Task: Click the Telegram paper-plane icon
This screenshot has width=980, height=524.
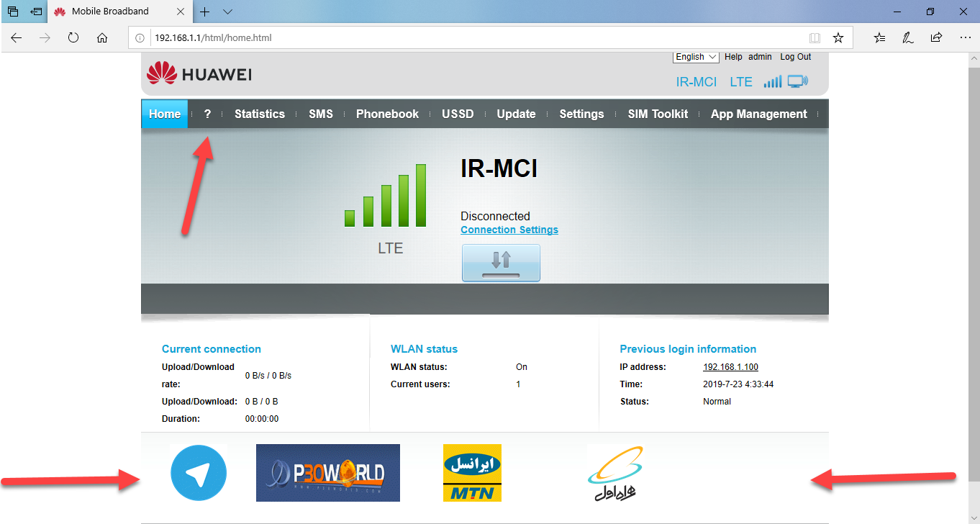Action: [199, 473]
